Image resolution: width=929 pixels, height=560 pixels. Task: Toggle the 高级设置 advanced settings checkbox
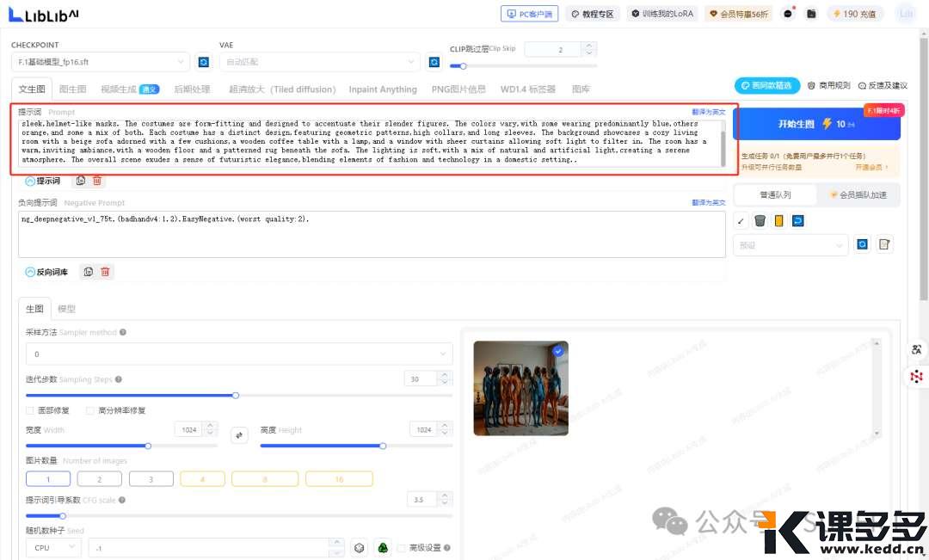pyautogui.click(x=402, y=548)
